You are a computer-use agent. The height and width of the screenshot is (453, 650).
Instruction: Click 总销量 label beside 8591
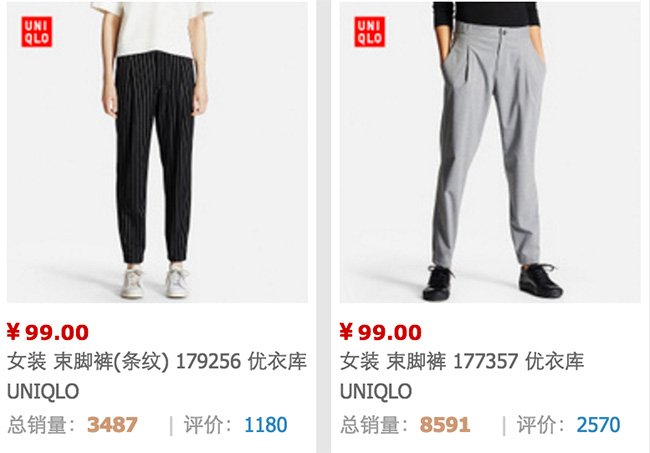(374, 425)
